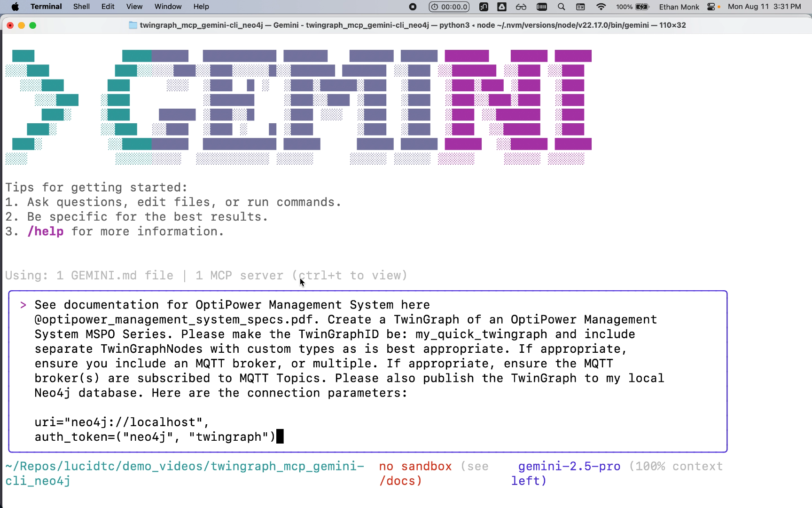Open the Shell menu
The image size is (812, 508).
(x=81, y=7)
